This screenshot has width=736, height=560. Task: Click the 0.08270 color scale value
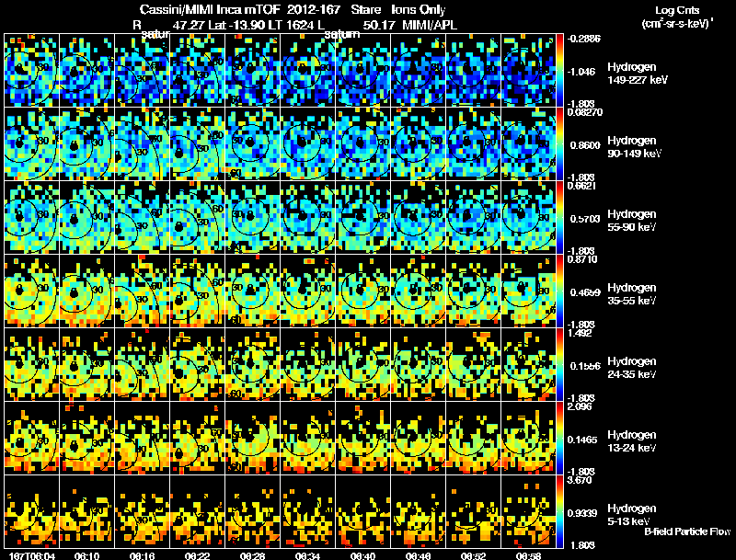click(x=584, y=112)
